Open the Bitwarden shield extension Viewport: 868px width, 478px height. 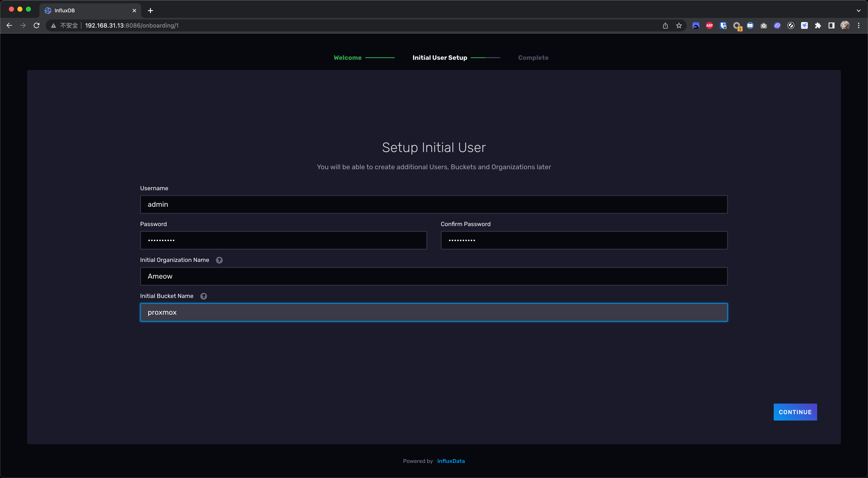(x=723, y=25)
